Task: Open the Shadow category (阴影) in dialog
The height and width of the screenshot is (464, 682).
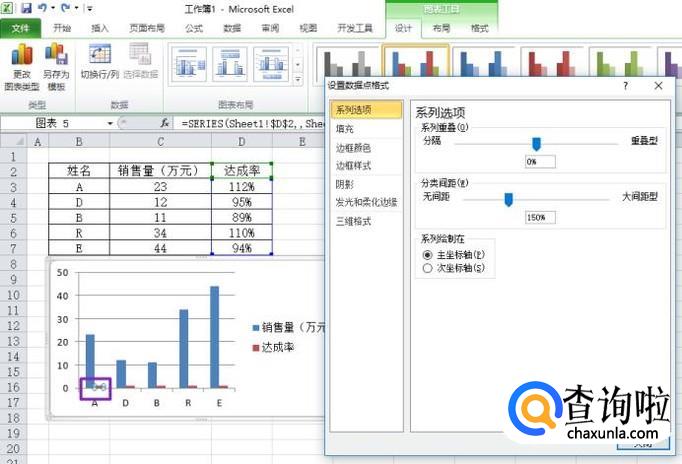Action: pyautogui.click(x=345, y=184)
